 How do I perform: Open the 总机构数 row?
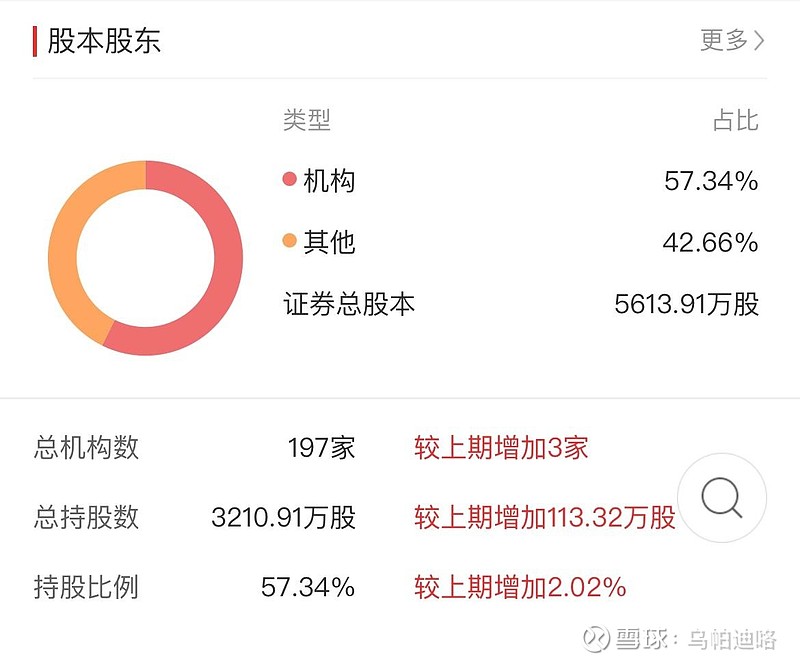311,448
